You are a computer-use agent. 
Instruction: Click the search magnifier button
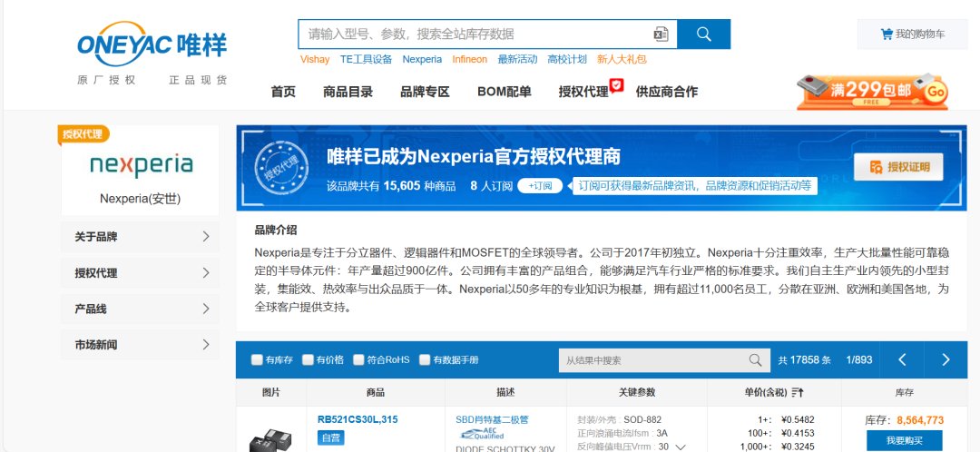(704, 34)
